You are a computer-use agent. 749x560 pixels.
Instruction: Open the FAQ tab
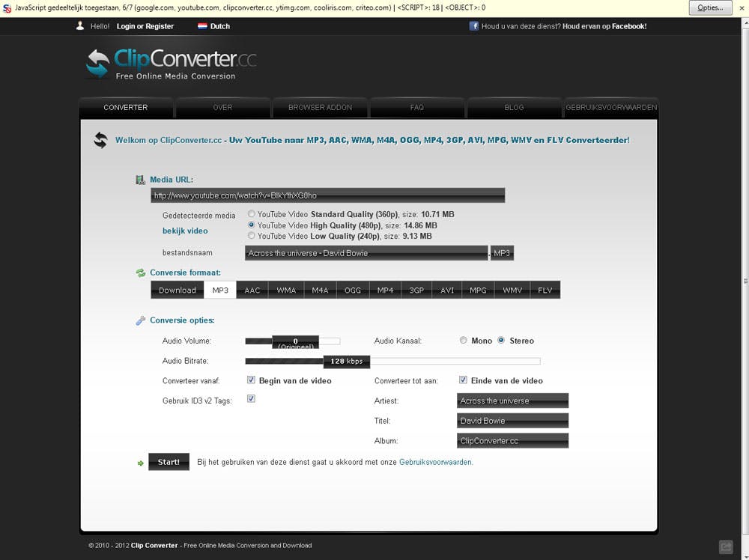point(417,107)
